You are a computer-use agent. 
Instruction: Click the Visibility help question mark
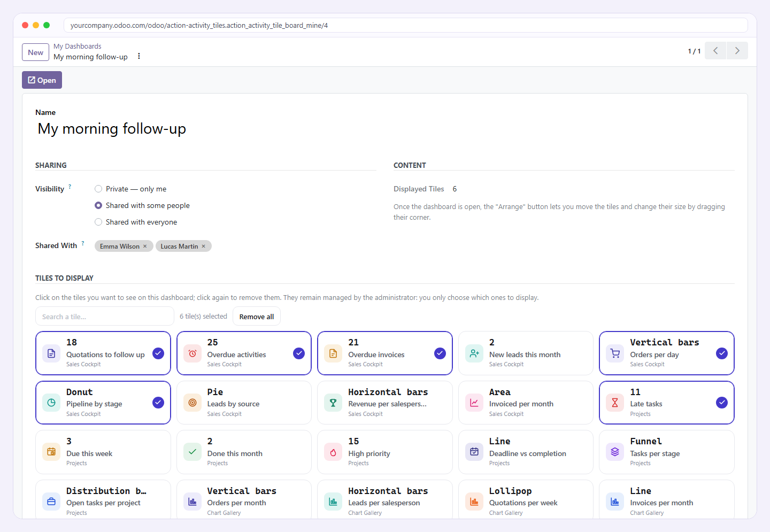(x=70, y=187)
